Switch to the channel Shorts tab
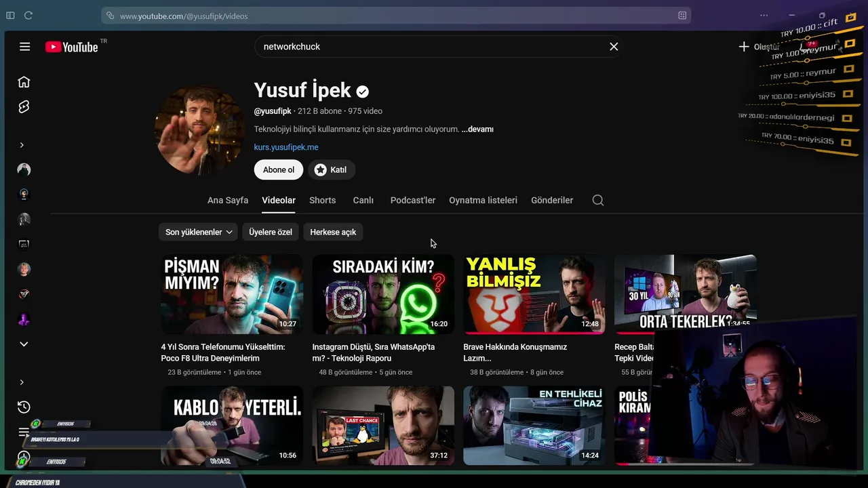 pyautogui.click(x=323, y=200)
